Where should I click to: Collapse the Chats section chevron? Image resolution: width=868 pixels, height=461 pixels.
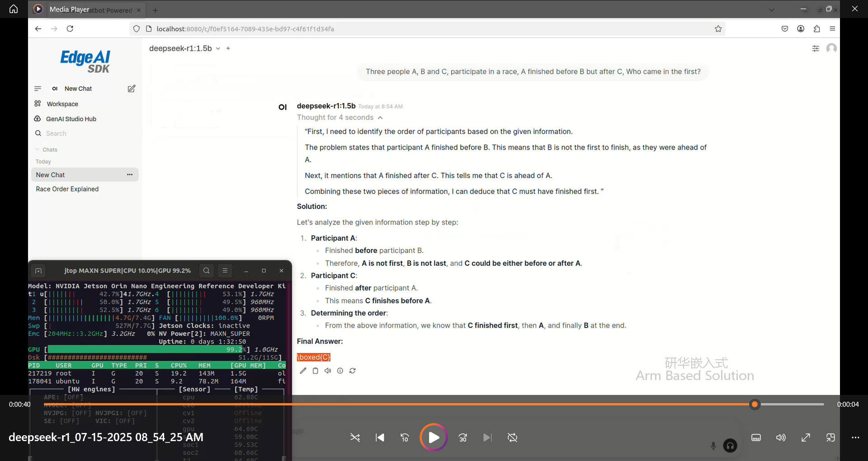[38, 150]
